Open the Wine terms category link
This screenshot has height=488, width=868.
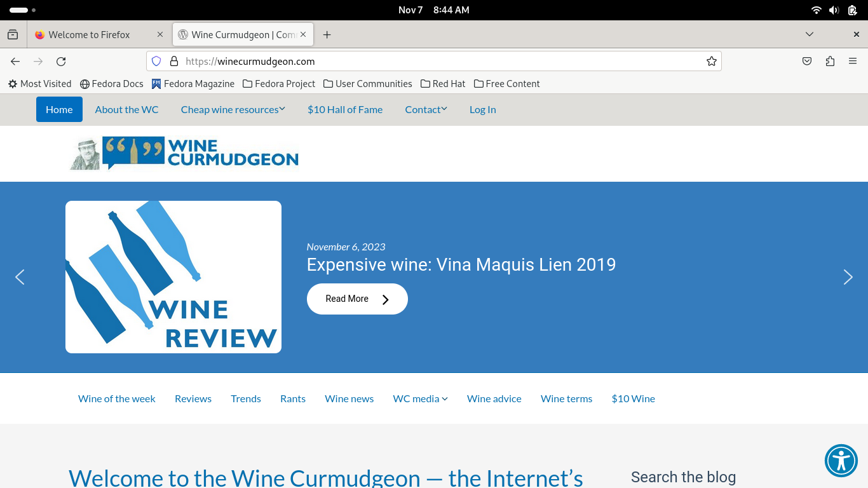click(566, 398)
